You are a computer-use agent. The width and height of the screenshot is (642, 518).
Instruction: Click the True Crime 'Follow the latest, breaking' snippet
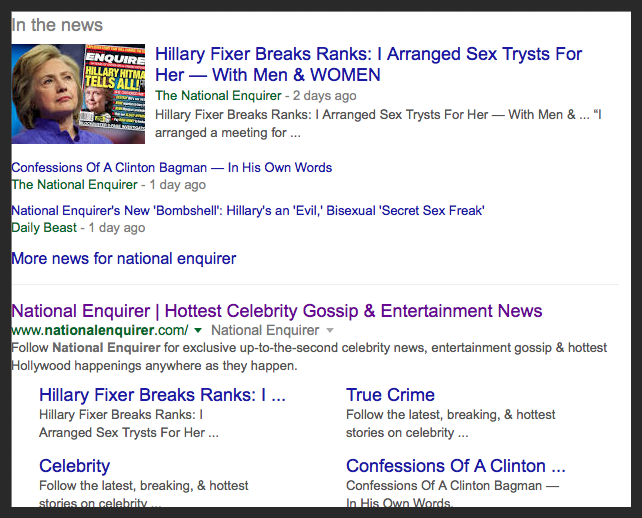450,423
